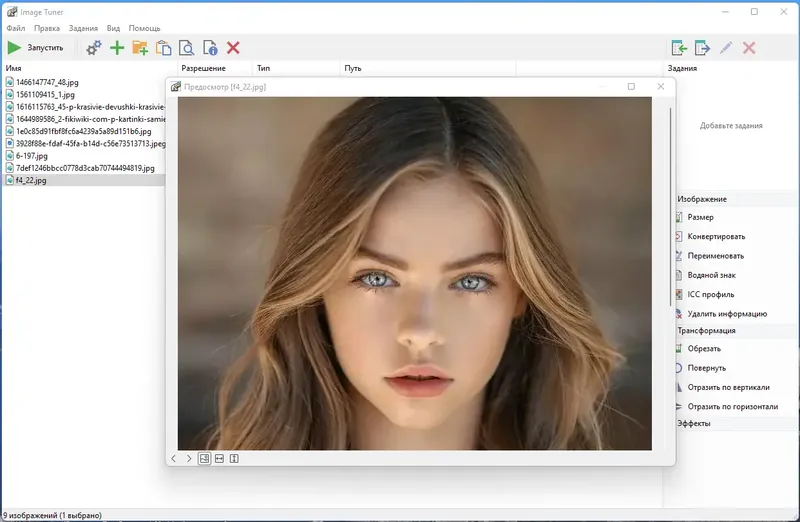Click the pencil edit task icon
The image size is (800, 522).
pyautogui.click(x=726, y=48)
